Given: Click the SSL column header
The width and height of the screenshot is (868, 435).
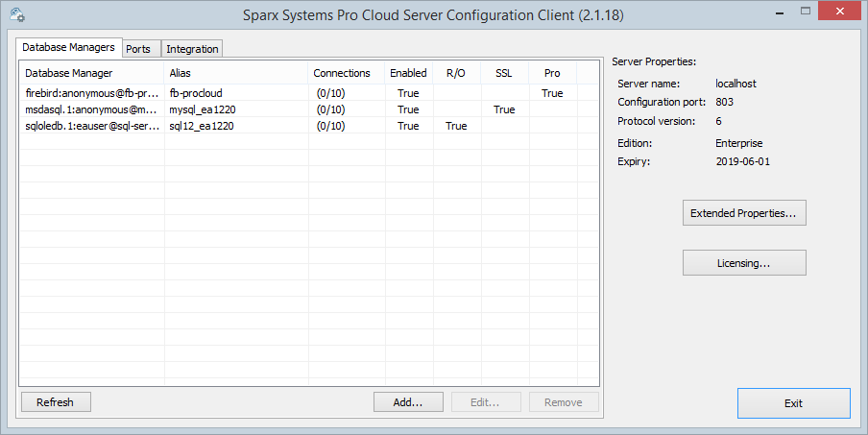Looking at the screenshot, I should pyautogui.click(x=504, y=73).
